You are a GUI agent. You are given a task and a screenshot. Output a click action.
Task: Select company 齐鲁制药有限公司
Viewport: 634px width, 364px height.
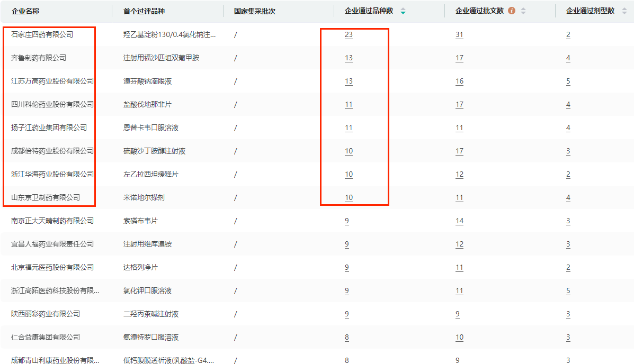tap(39, 58)
